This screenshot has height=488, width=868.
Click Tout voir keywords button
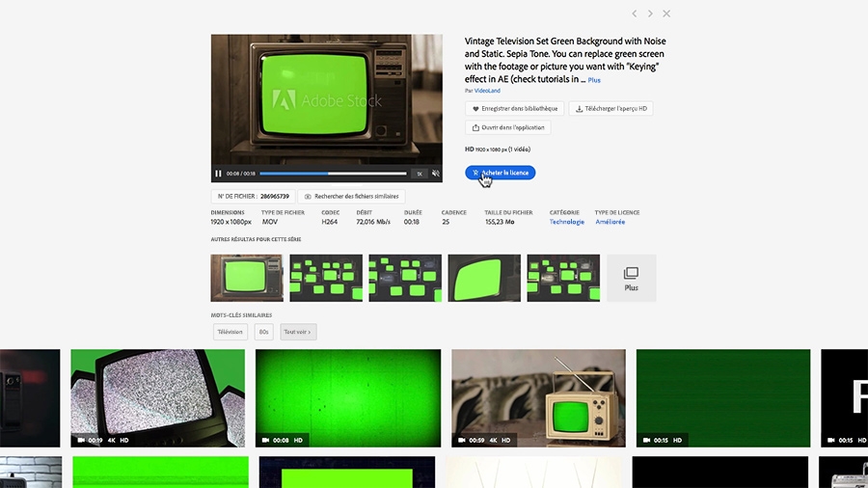[298, 332]
